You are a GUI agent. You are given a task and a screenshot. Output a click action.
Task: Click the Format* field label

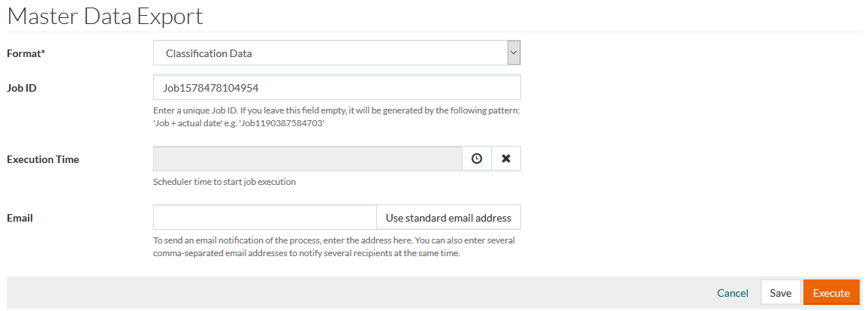point(26,53)
